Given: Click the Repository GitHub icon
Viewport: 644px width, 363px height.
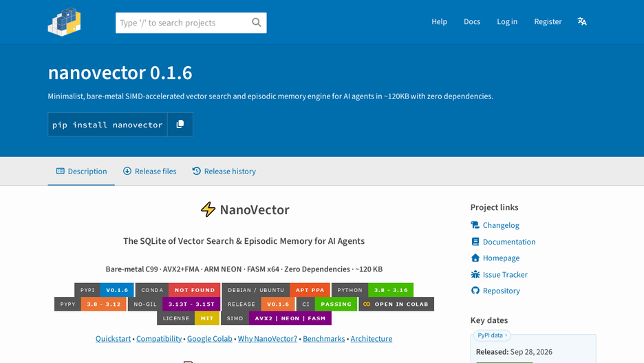Looking at the screenshot, I should pos(475,291).
